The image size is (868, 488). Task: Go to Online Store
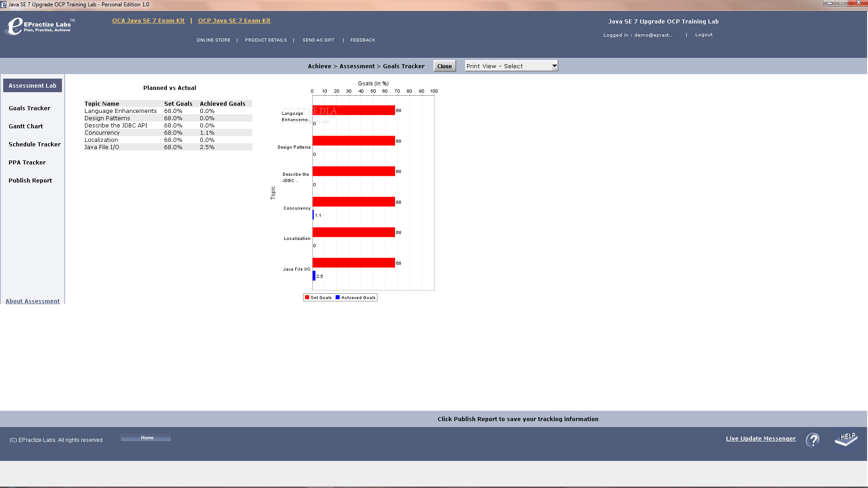(213, 40)
